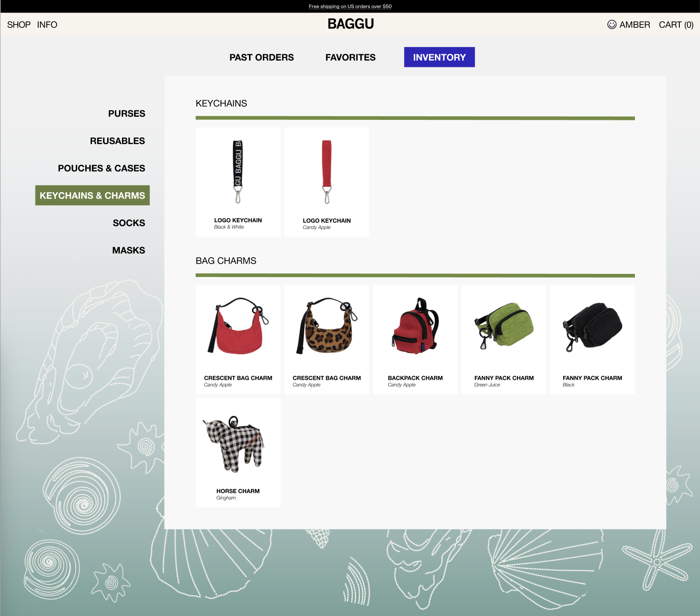Viewport: 700px width, 616px height.
Task: Open the Black Fanny Pack Charm image
Action: 592,327
